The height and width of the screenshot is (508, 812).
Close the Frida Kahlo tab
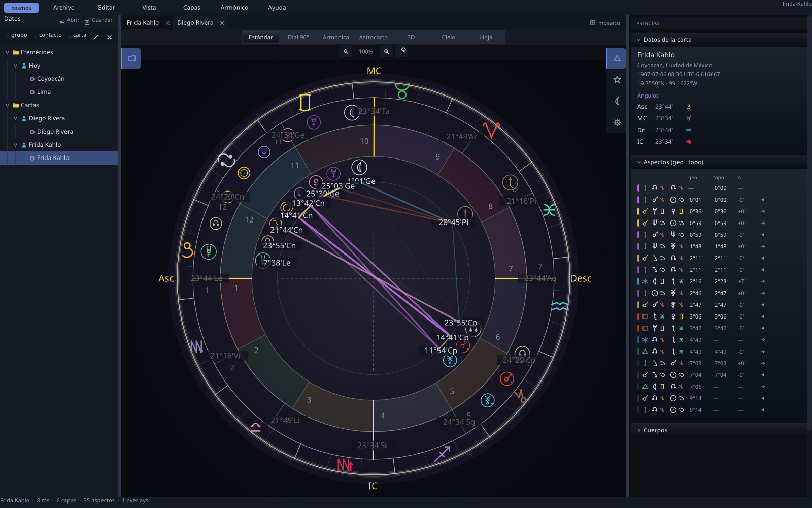pyautogui.click(x=167, y=23)
